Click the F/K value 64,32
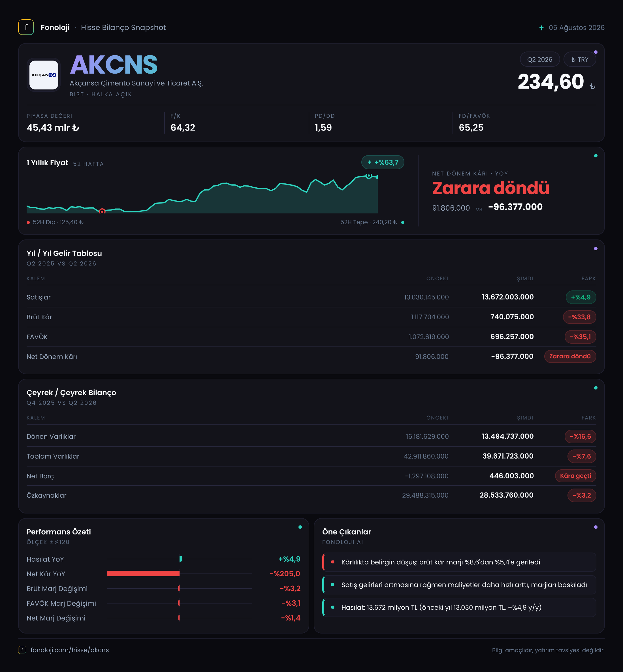Viewport: 623px width, 672px height. pos(183,128)
